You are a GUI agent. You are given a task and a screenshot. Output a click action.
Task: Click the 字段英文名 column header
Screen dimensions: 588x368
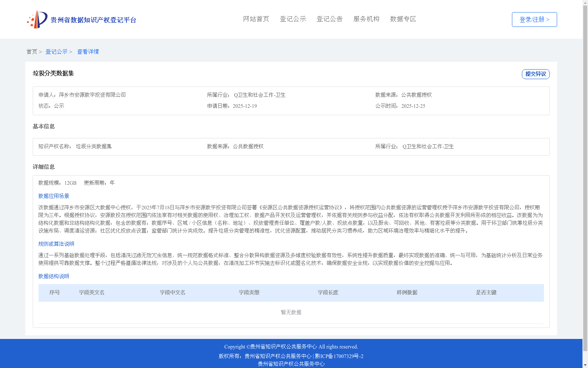click(x=92, y=293)
